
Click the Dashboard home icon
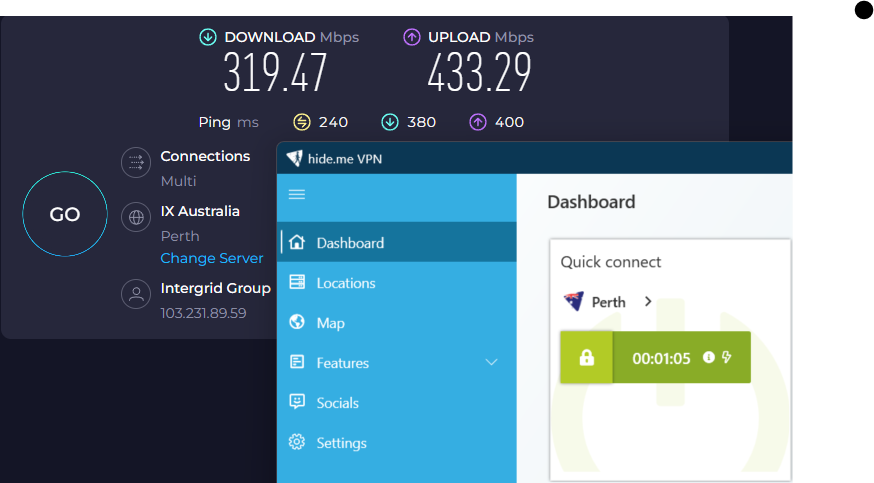pos(297,242)
